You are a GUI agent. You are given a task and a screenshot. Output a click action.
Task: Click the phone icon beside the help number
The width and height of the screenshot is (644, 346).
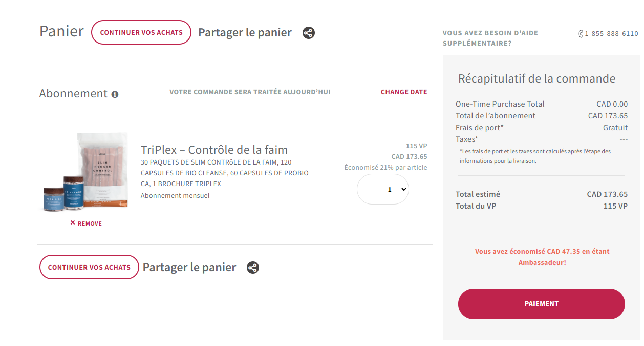pos(581,34)
